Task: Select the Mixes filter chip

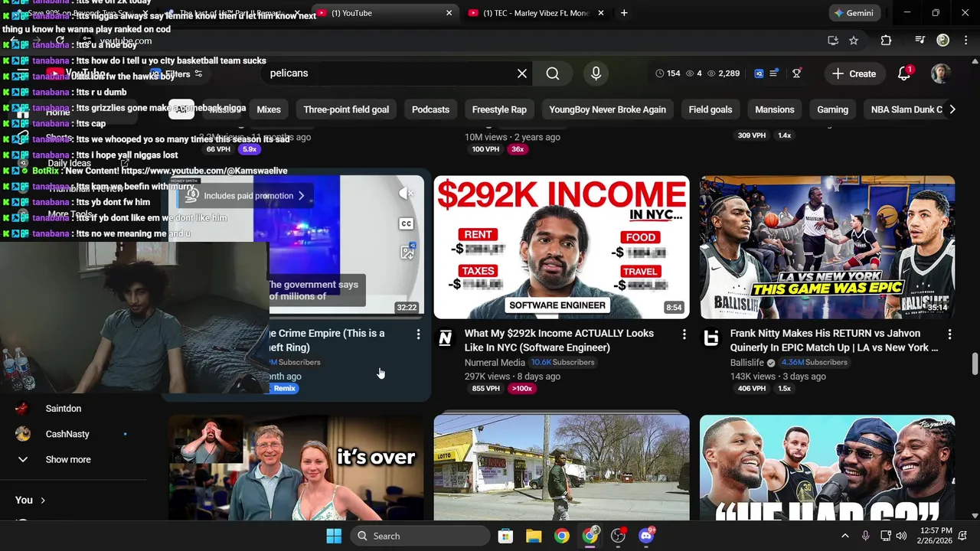Action: click(269, 109)
